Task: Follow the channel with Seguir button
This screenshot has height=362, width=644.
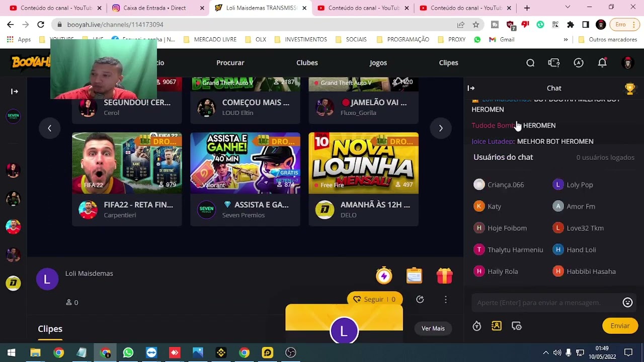Action: (x=374, y=299)
